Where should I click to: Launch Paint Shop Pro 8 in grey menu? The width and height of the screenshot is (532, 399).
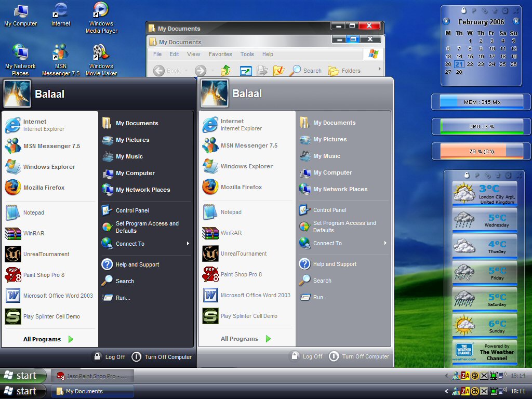coord(241,274)
